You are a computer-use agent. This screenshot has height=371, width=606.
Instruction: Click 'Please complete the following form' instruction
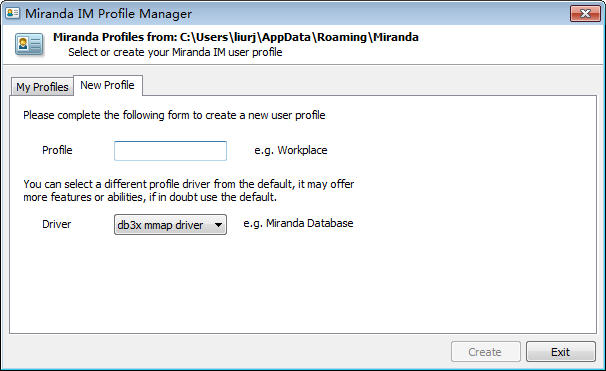tap(174, 115)
